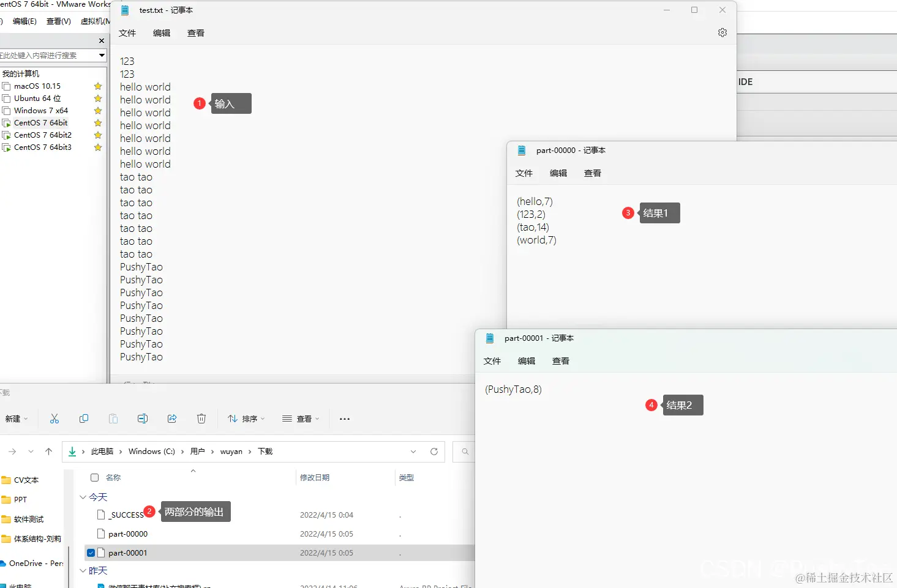Open PPT folder in navigation pane
This screenshot has height=588, width=897.
click(20, 500)
